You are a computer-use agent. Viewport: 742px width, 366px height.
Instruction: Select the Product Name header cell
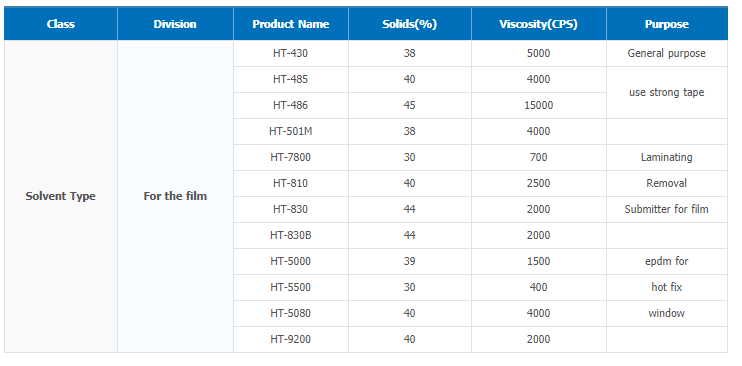coord(291,24)
